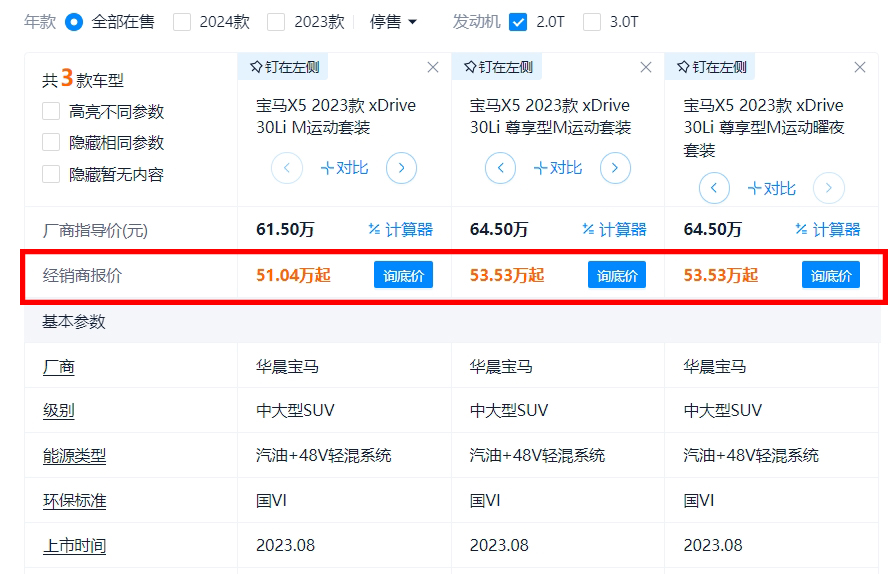This screenshot has height=574, width=891.
Task: Click next arrow under 30Li M运动套装
Action: 401,168
